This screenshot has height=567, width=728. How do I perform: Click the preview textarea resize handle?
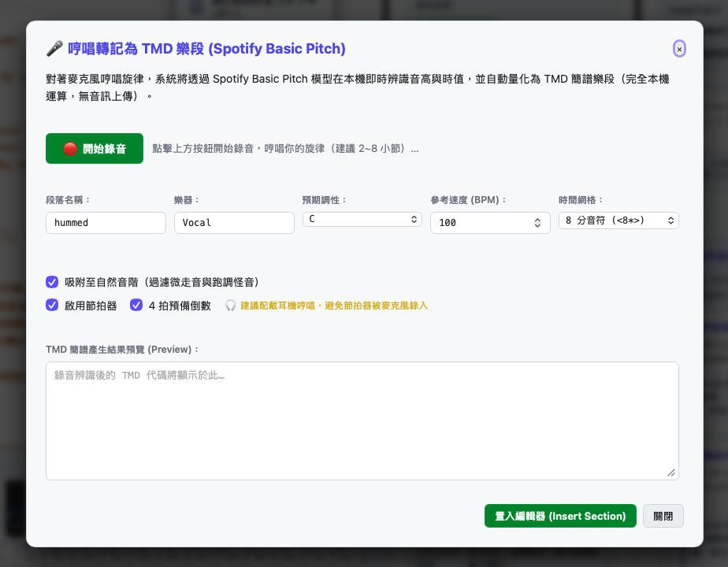click(671, 472)
